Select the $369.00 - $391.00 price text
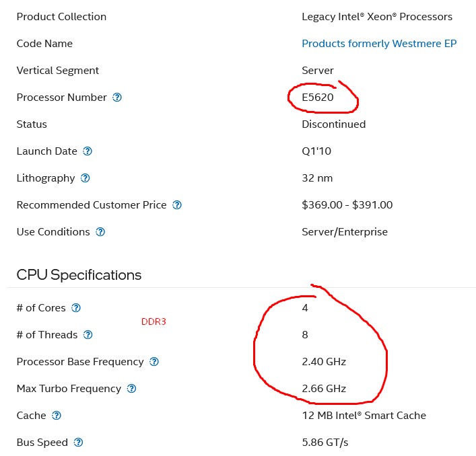The width and height of the screenshot is (476, 456). (347, 205)
